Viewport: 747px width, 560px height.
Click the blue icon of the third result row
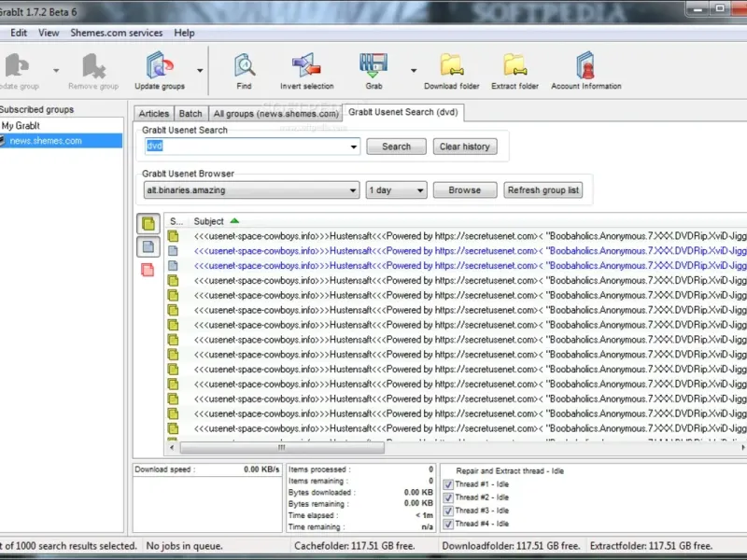173,266
